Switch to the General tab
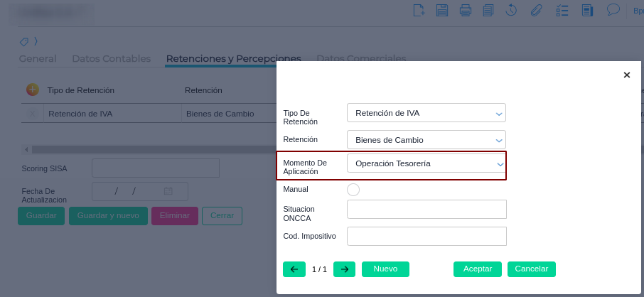The width and height of the screenshot is (644, 297). click(38, 58)
